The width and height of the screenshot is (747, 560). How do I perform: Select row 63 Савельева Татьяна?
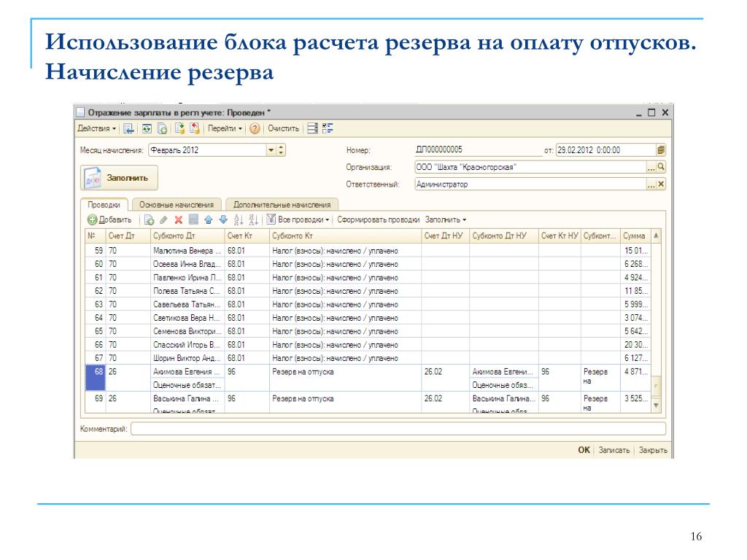pyautogui.click(x=368, y=304)
